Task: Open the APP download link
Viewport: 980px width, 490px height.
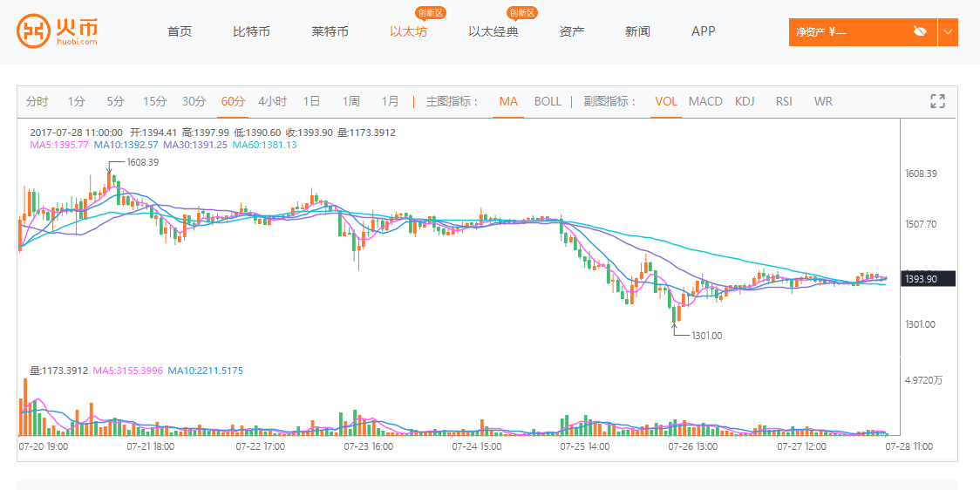Action: click(703, 31)
